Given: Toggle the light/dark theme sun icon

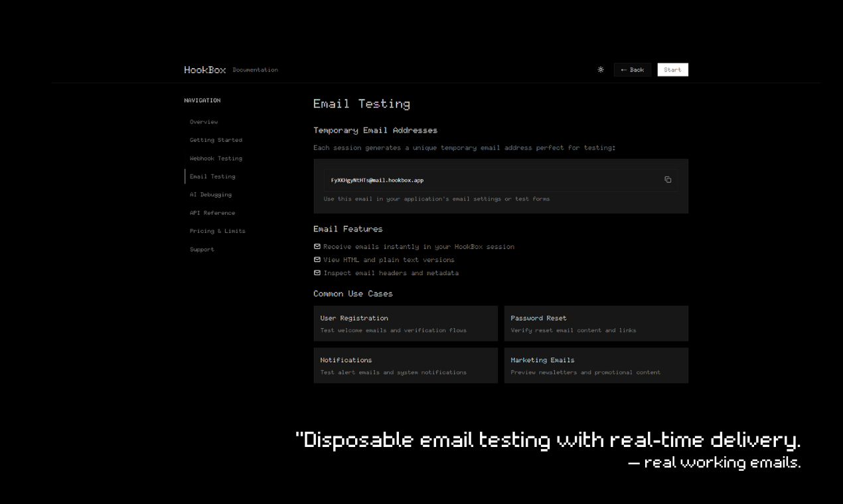Looking at the screenshot, I should click(x=601, y=70).
